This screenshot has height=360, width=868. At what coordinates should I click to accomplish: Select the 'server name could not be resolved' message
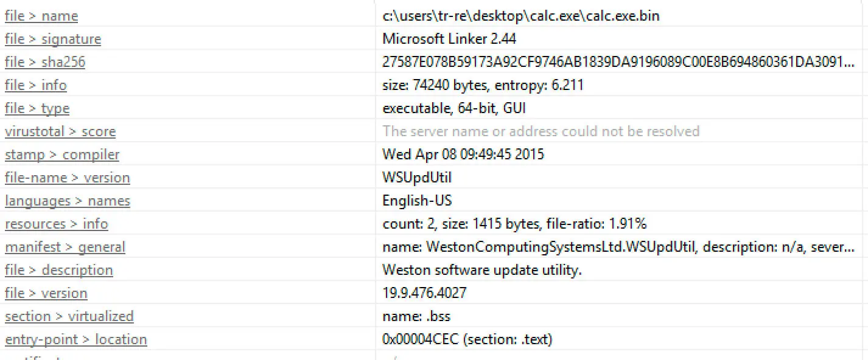pos(541,132)
